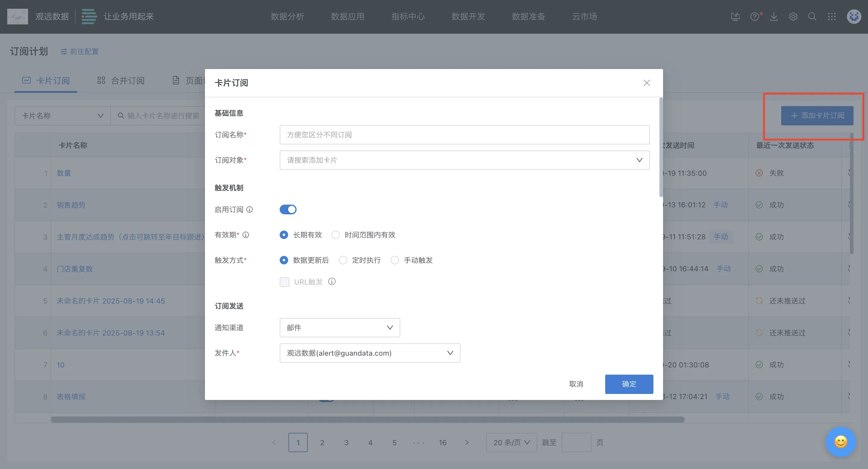
Task: Click the 确定 confirm button
Action: tap(629, 384)
